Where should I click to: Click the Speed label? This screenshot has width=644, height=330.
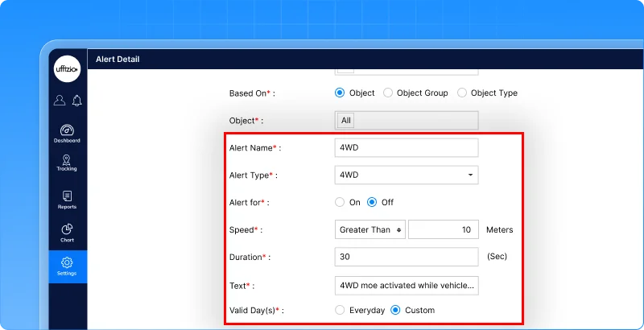click(246, 230)
